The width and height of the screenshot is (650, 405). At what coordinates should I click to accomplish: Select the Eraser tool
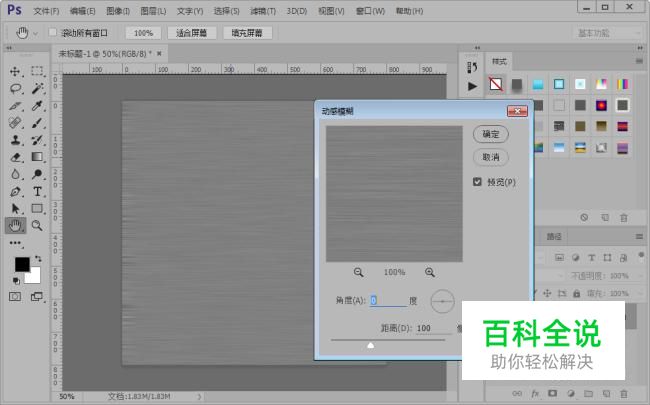(15, 157)
